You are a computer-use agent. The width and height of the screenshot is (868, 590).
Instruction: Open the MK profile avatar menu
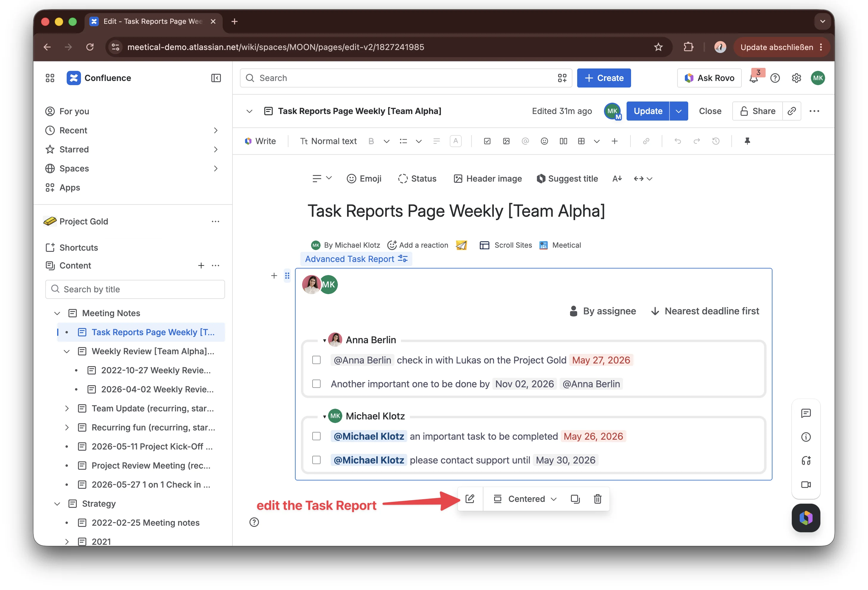(818, 78)
